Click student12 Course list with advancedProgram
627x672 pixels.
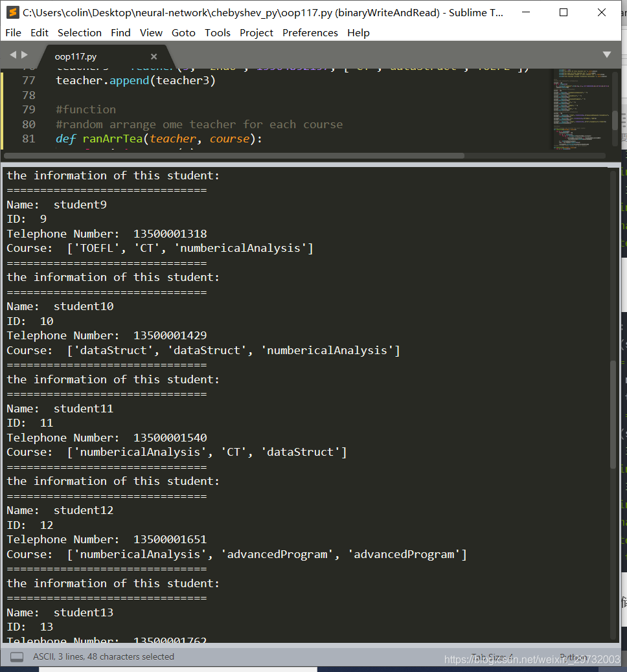(236, 554)
